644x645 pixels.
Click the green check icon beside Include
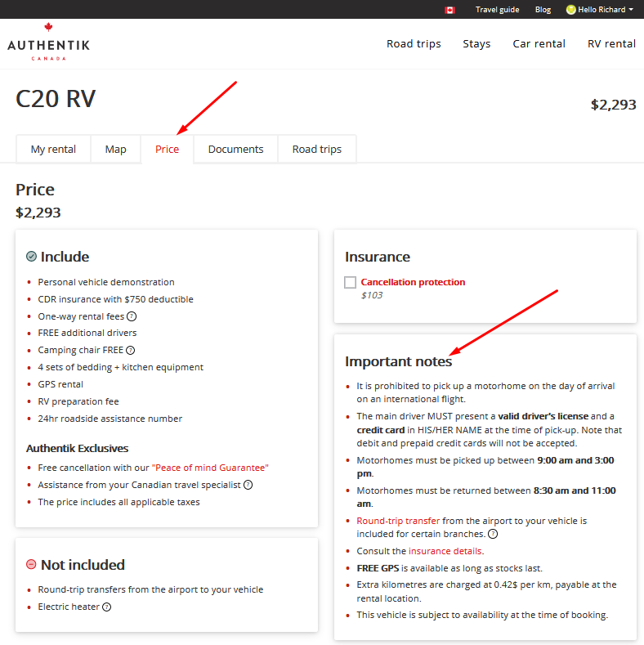click(x=31, y=256)
